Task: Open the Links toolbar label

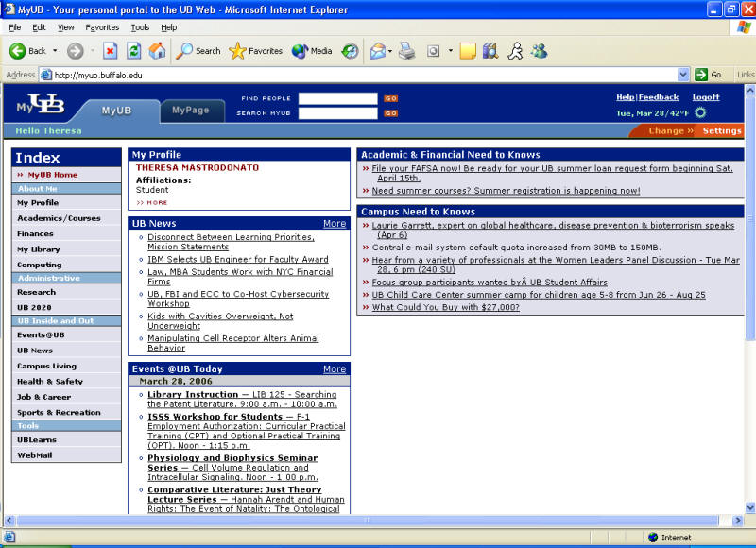Action: (746, 75)
